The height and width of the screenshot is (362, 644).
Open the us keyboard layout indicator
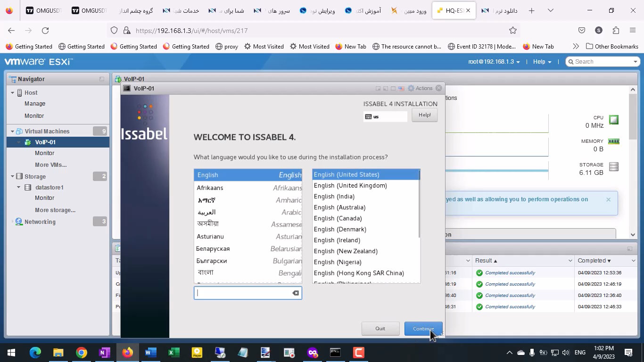(x=385, y=116)
